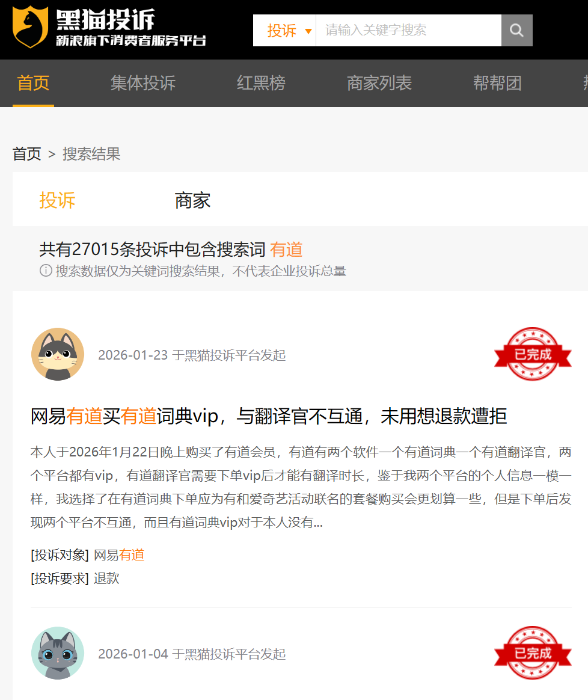Focus the 请输入关键字搜索 search field
Viewport: 588px width, 700px height.
coord(408,30)
